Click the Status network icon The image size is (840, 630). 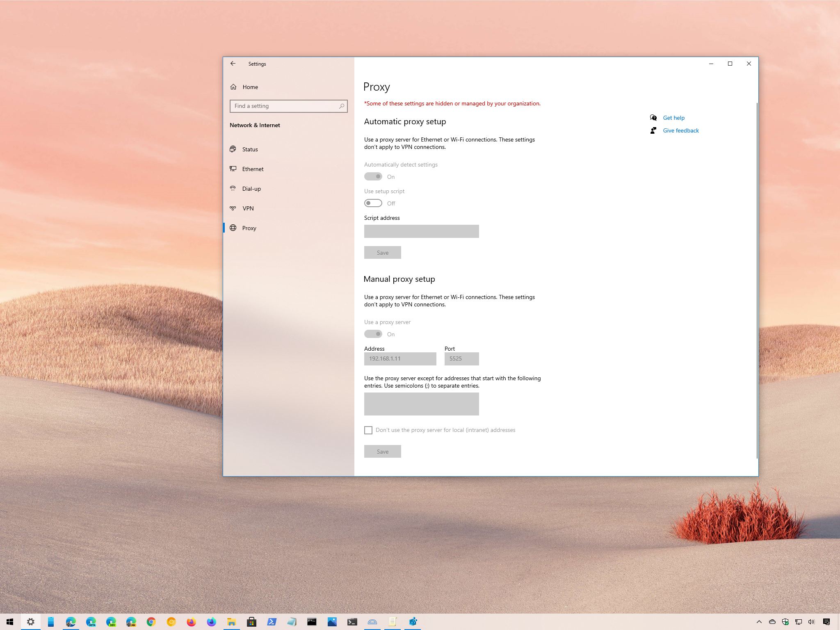pyautogui.click(x=235, y=149)
